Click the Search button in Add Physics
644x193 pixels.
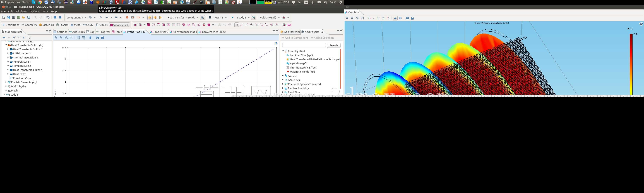(334, 45)
